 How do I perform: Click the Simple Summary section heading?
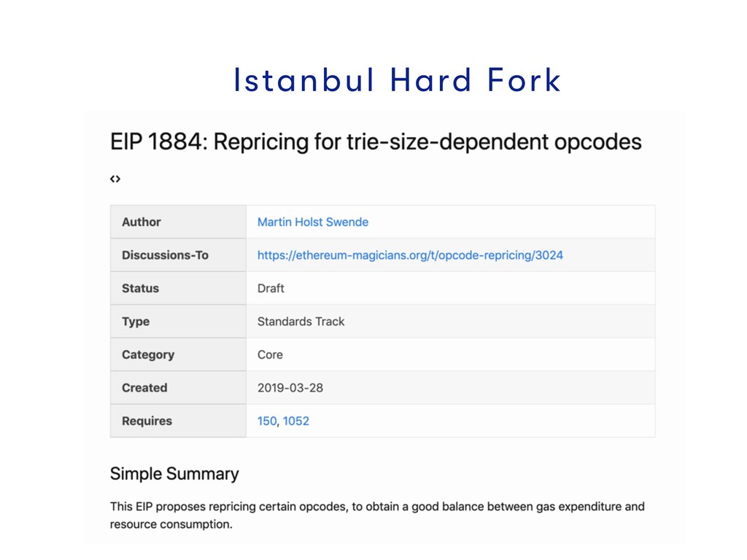click(174, 473)
